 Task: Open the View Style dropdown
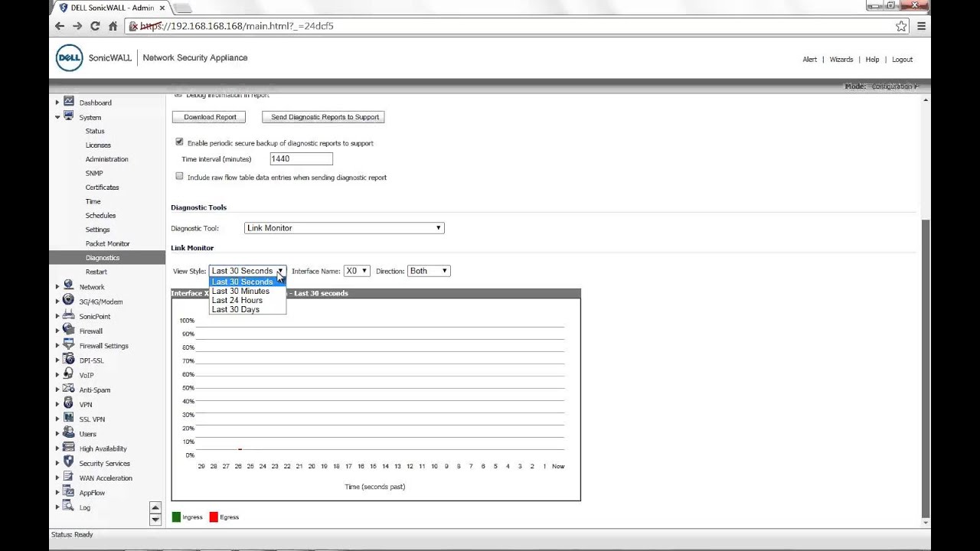(x=247, y=271)
